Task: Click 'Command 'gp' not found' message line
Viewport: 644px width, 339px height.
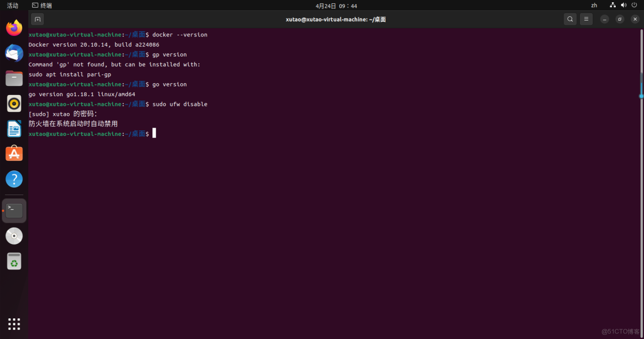Action: tap(114, 65)
